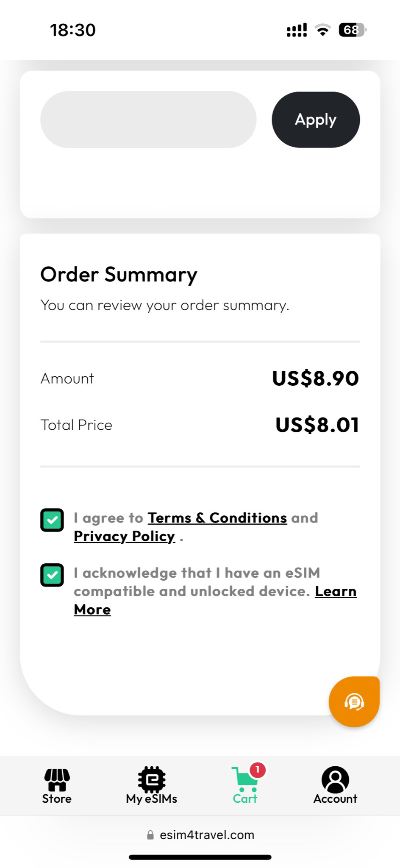Tap the battery indicator showing 68
Image resolution: width=400 pixels, height=868 pixels.
[352, 30]
